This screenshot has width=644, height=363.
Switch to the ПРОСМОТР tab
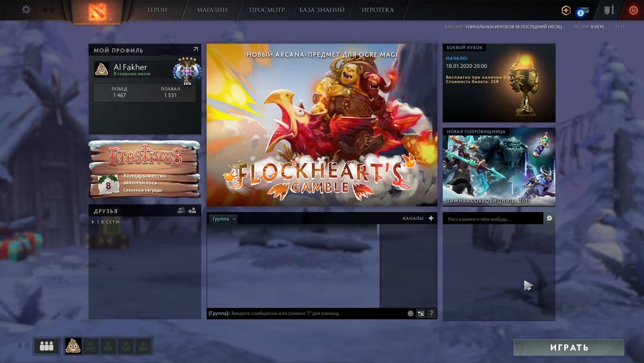pos(267,10)
